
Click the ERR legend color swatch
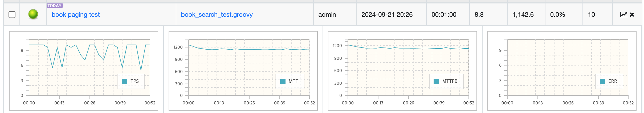[602, 81]
